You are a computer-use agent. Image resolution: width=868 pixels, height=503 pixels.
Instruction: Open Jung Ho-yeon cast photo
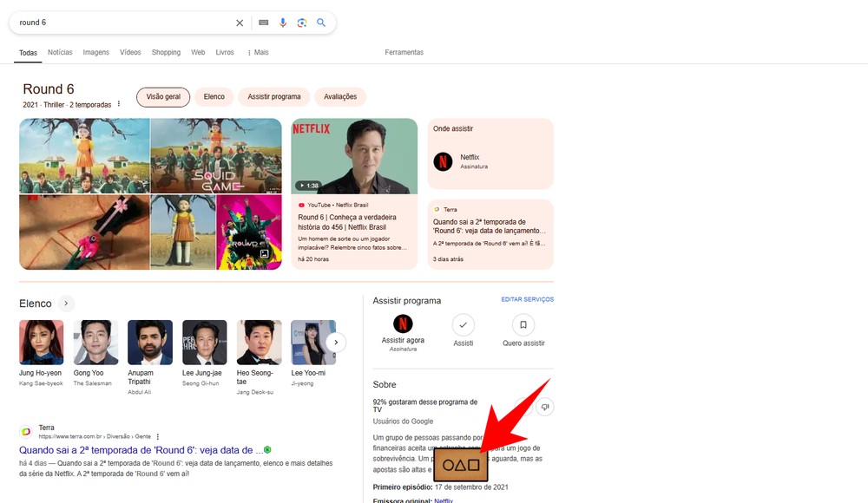[x=41, y=342]
